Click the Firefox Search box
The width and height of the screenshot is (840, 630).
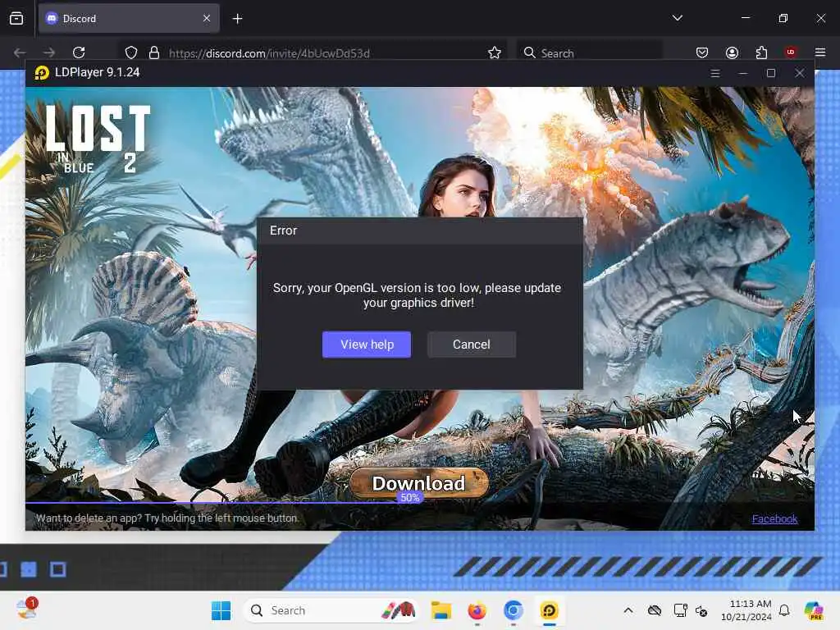tap(589, 52)
